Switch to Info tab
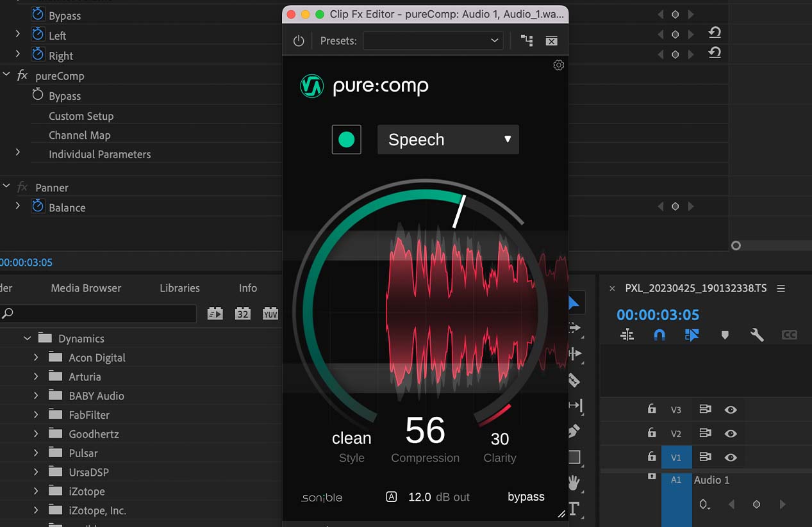This screenshot has width=812, height=527. [x=248, y=288]
